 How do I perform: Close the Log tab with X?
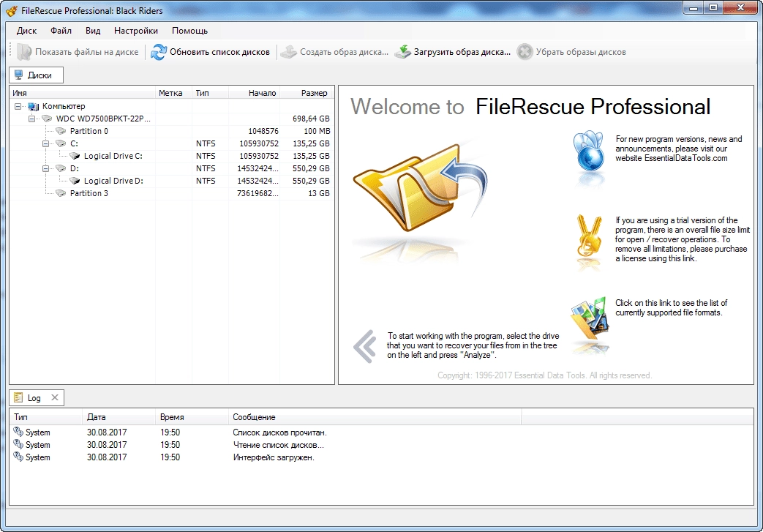pyautogui.click(x=55, y=397)
